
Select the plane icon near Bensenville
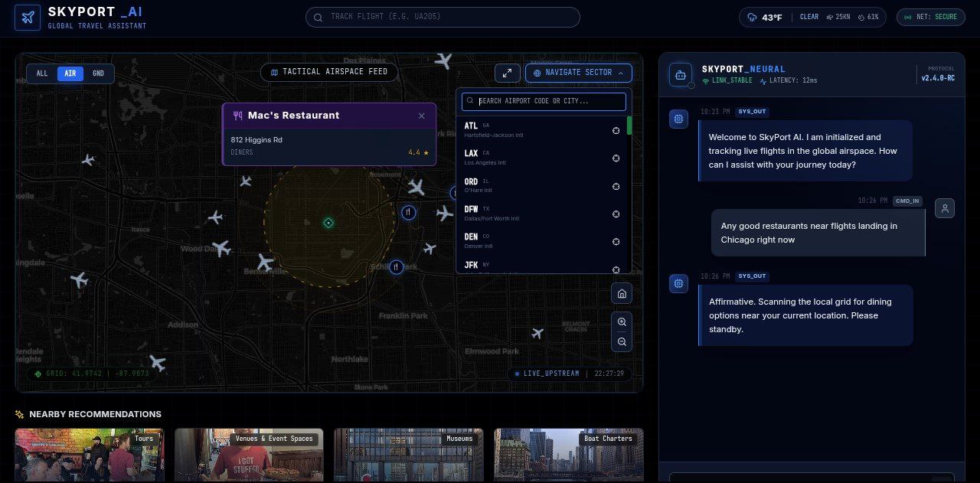point(265,263)
